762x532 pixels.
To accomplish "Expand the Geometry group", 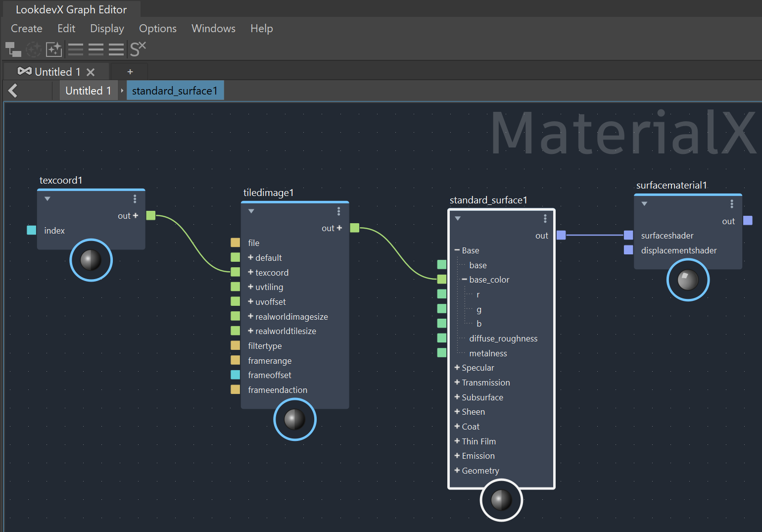I will tap(457, 470).
